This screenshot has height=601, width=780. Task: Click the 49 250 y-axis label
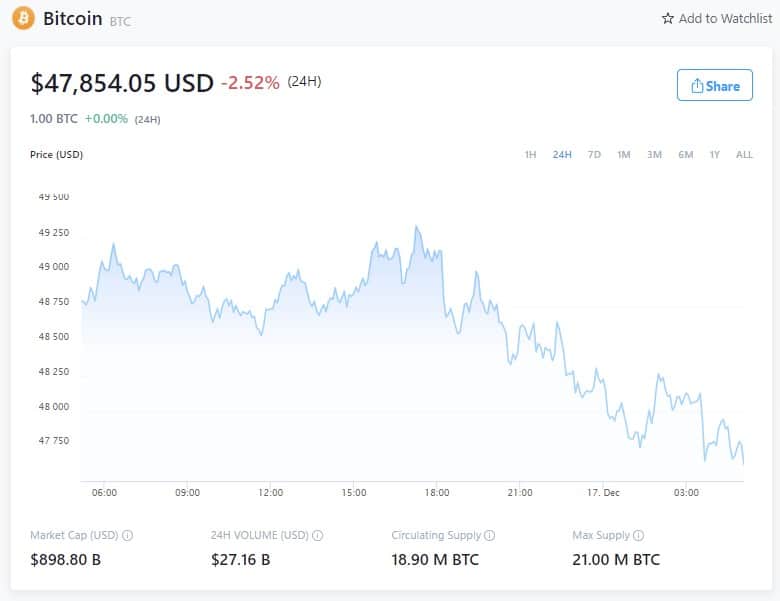click(54, 232)
